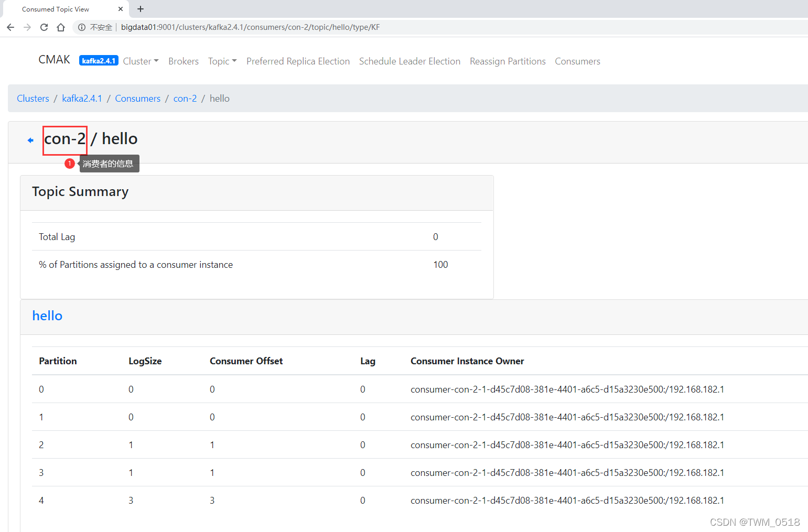
Task: Open the hello topic link
Action: click(47, 316)
